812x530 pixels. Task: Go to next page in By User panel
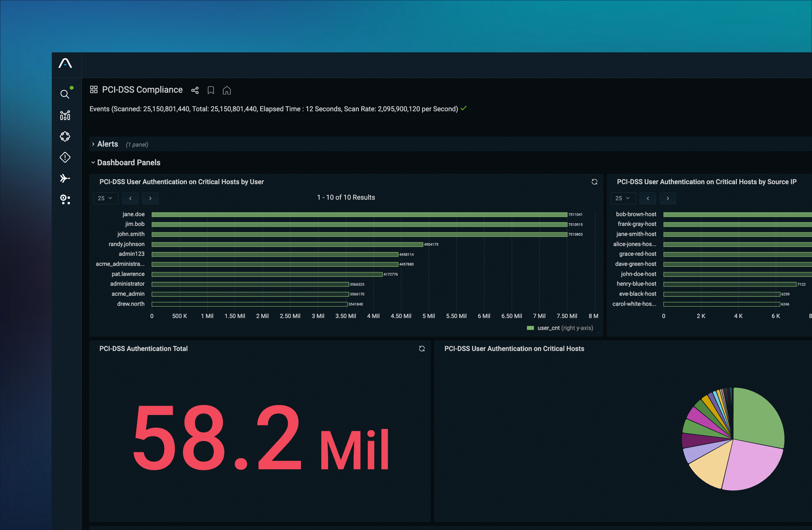click(150, 198)
